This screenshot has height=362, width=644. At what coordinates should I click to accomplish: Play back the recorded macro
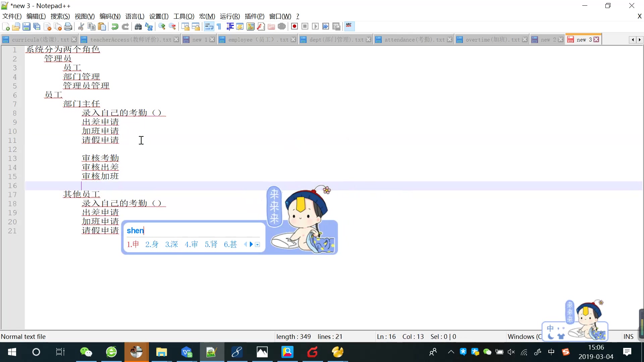tap(315, 26)
